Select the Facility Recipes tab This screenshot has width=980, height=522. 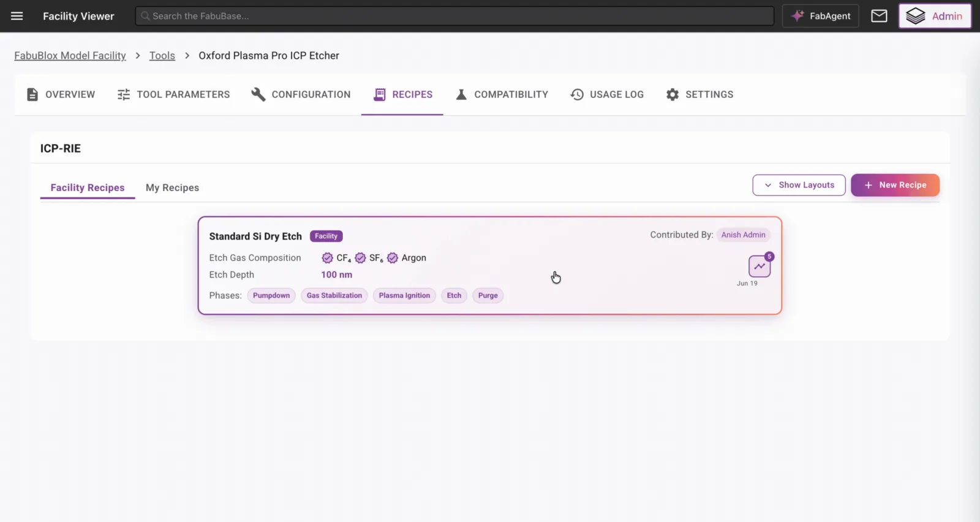point(88,187)
